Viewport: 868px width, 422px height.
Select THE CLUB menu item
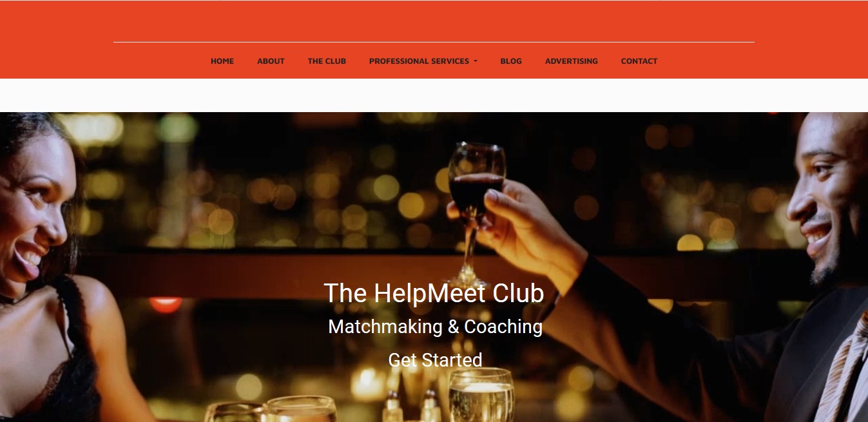click(x=327, y=61)
